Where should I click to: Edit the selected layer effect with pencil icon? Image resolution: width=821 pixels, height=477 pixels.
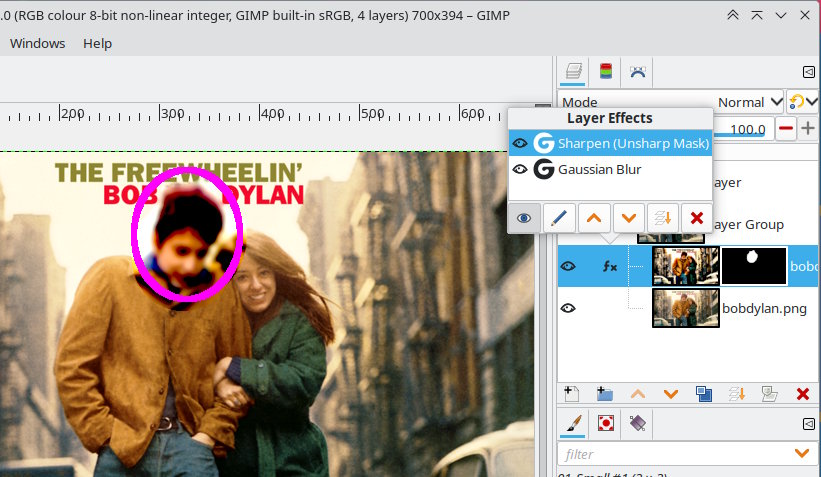point(560,216)
